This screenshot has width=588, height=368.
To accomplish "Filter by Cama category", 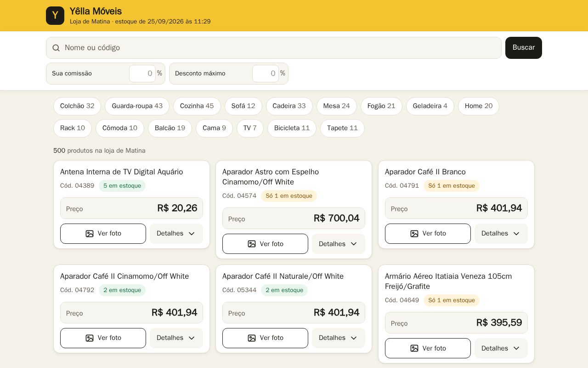I will [214, 128].
